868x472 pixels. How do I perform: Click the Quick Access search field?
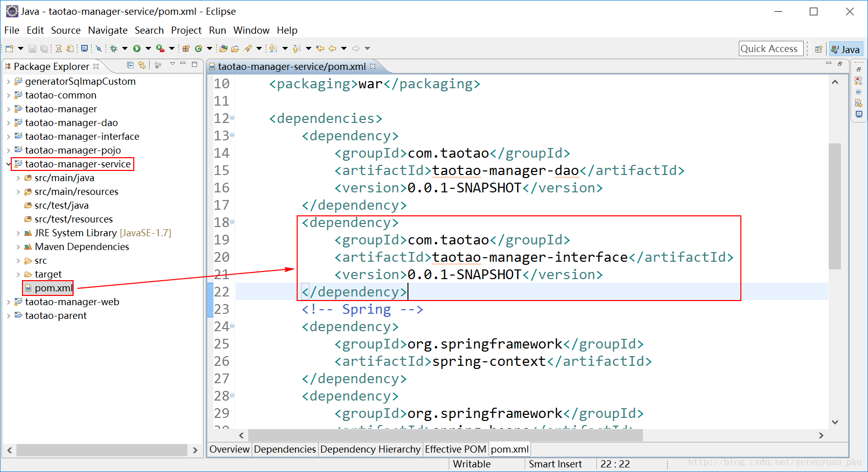tap(771, 48)
